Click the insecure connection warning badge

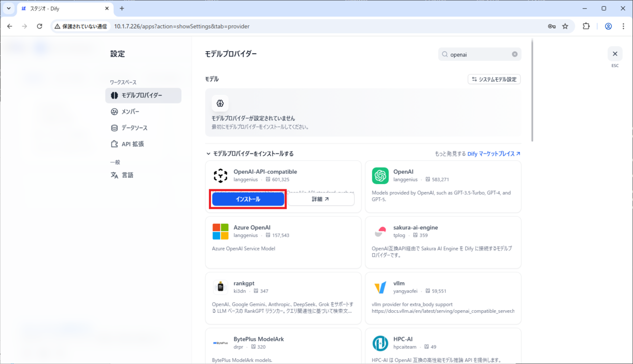tap(80, 26)
